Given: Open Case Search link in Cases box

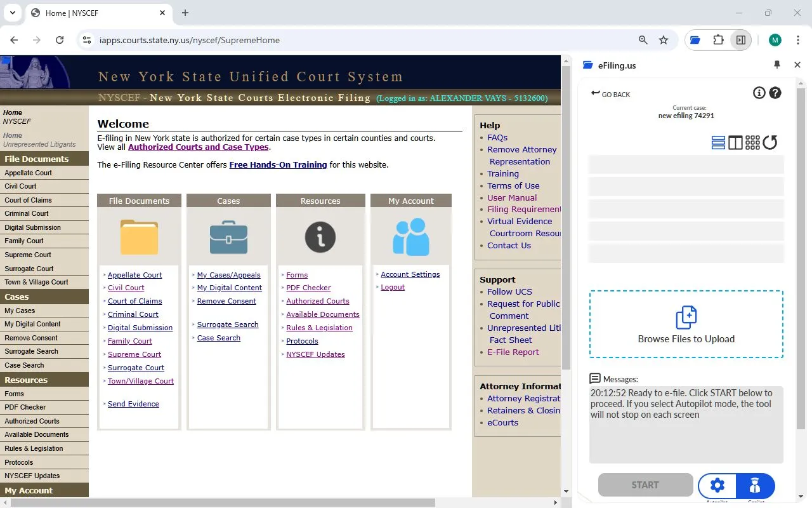Looking at the screenshot, I should pyautogui.click(x=219, y=338).
